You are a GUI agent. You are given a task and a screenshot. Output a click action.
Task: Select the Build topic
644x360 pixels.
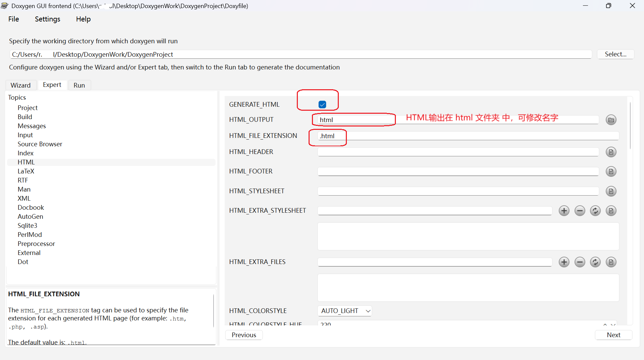25,117
